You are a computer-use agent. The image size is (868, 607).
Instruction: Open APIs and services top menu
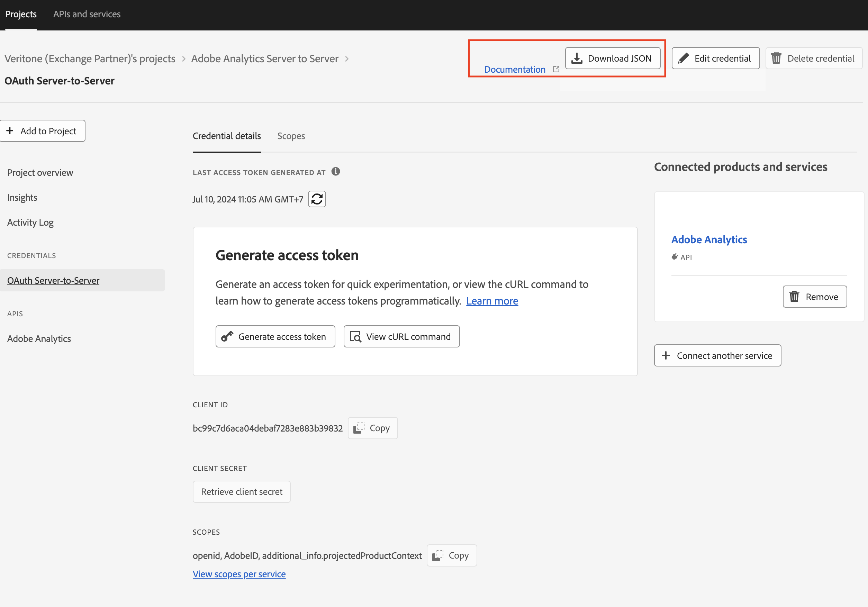tap(87, 15)
